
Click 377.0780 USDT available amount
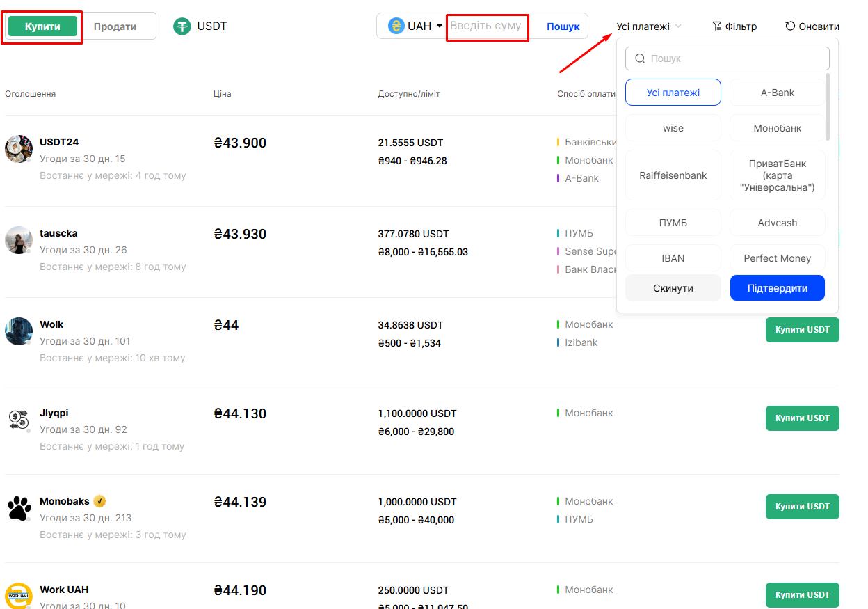coord(413,234)
